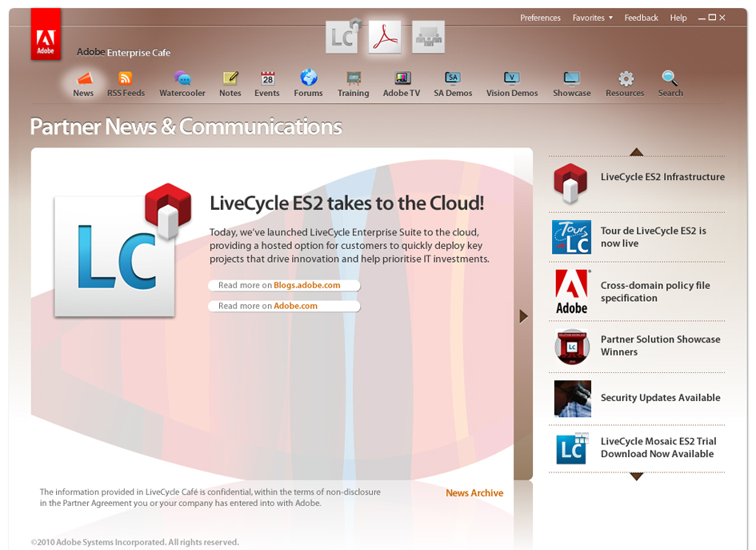The width and height of the screenshot is (756, 550).
Task: Open the Search magnifying glass icon
Action: pyautogui.click(x=670, y=78)
